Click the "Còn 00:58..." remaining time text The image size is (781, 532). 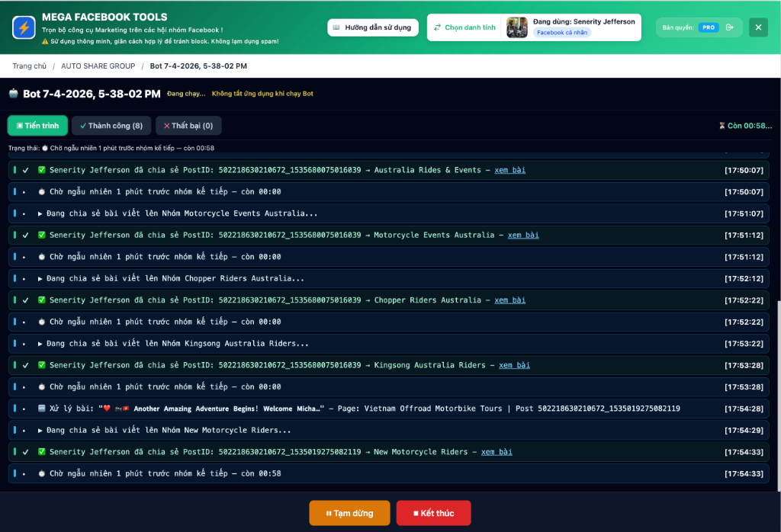pos(750,126)
